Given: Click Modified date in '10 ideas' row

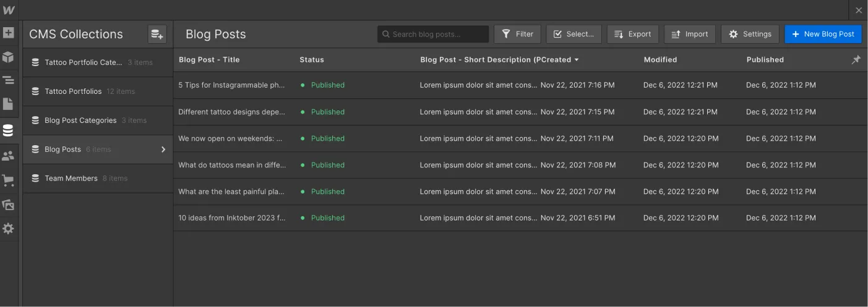Looking at the screenshot, I should (681, 218).
